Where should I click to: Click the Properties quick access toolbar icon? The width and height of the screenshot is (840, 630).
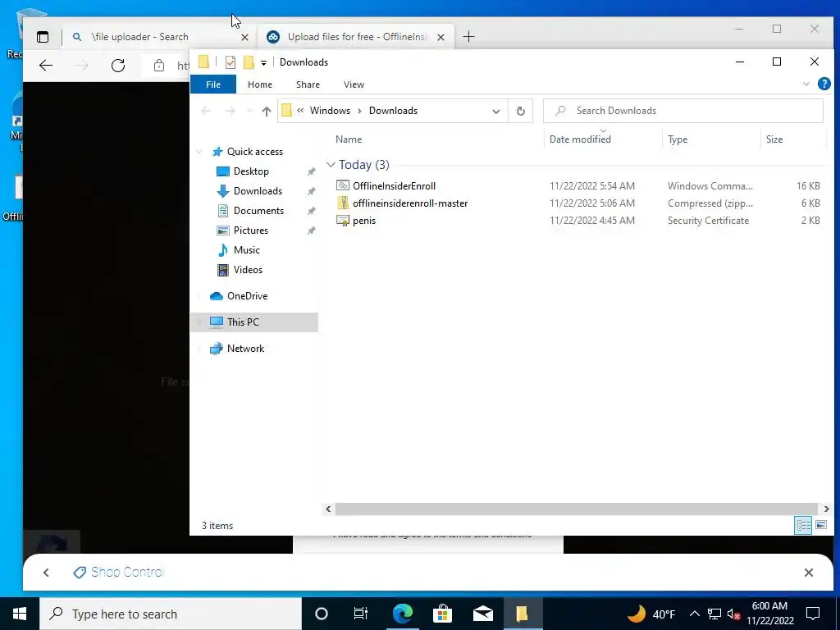tap(231, 62)
